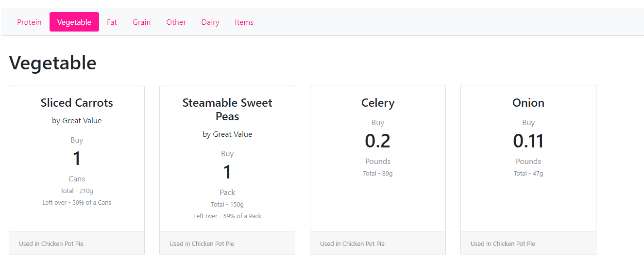Switch to the Protein tab

[29, 22]
